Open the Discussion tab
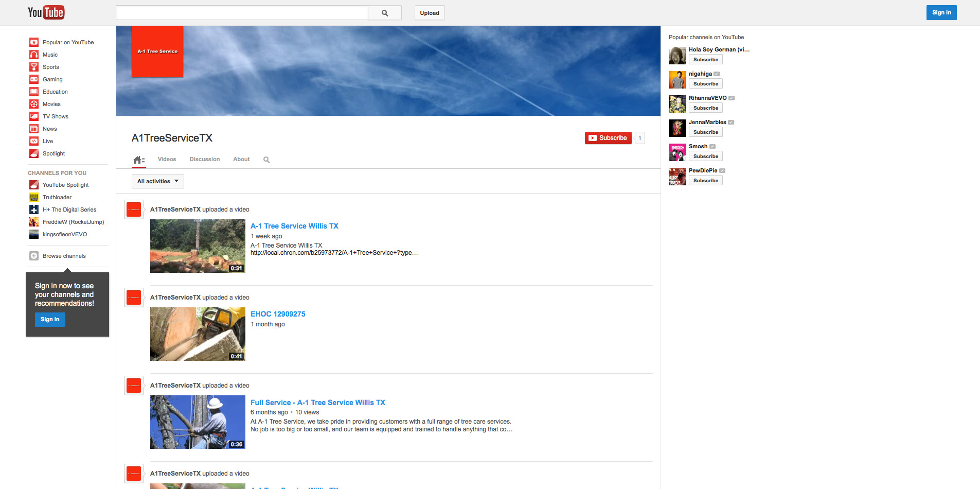 pos(204,160)
